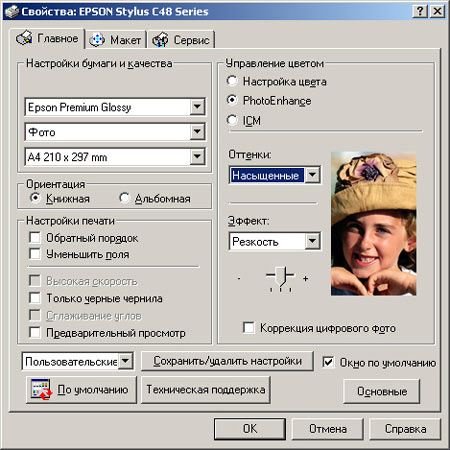Click the plus end of effect slider
The width and height of the screenshot is (450, 450).
[305, 278]
